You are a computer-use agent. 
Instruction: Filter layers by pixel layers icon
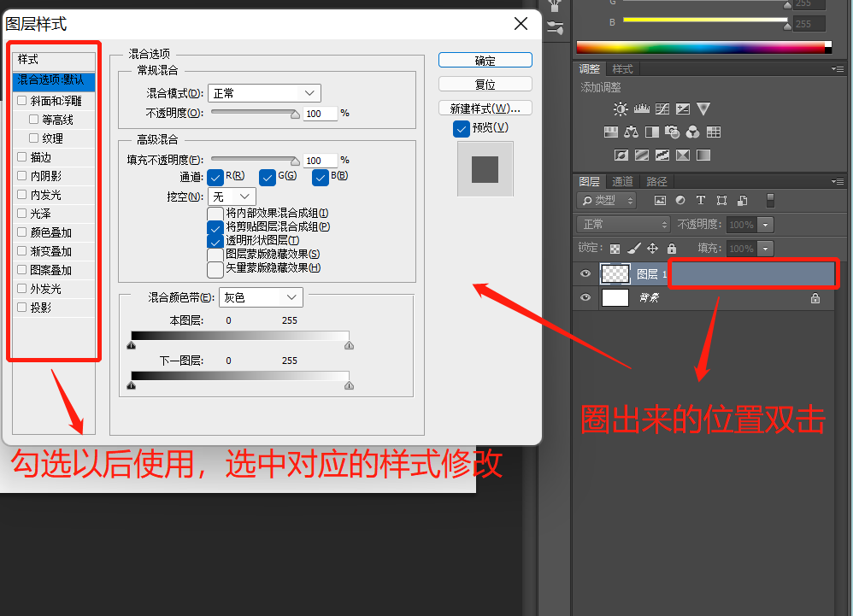point(660,200)
